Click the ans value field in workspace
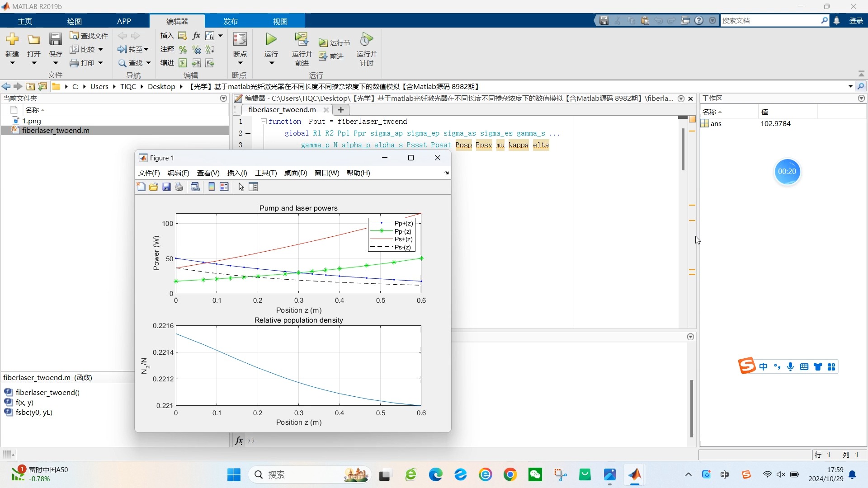Image resolution: width=868 pixels, height=488 pixels. tap(776, 123)
